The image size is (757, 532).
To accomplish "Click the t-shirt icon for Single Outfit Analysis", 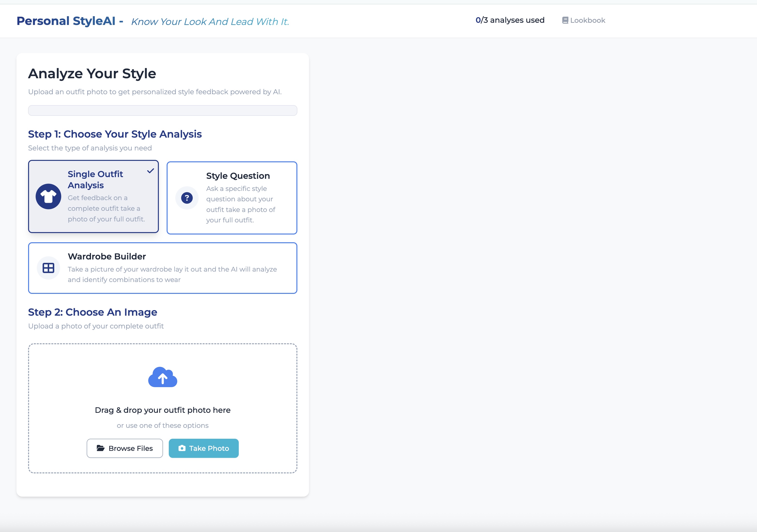I will click(48, 196).
